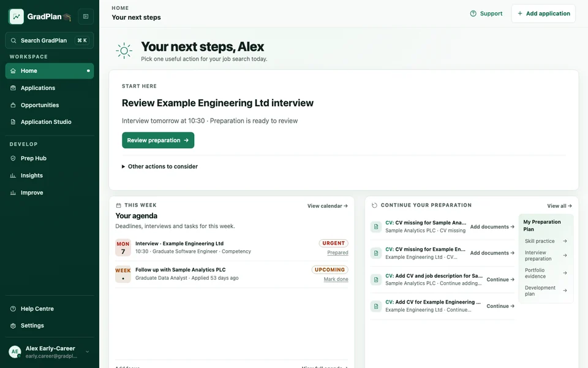Click the WEEK date badge
588x368 pixels.
click(x=123, y=274)
